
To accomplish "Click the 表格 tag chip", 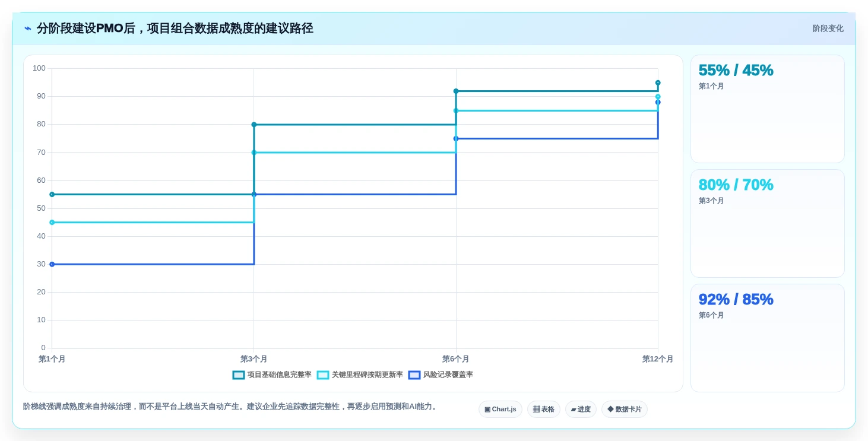I will tap(544, 410).
